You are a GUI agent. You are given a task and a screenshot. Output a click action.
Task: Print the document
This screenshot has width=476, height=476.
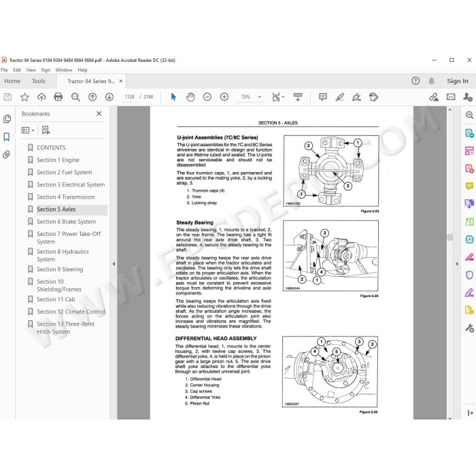click(58, 97)
